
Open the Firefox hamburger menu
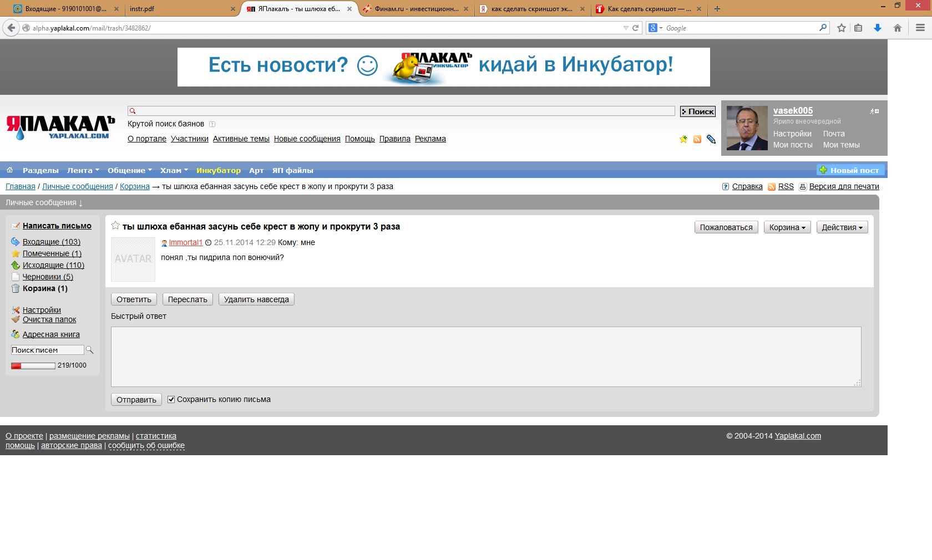920,28
